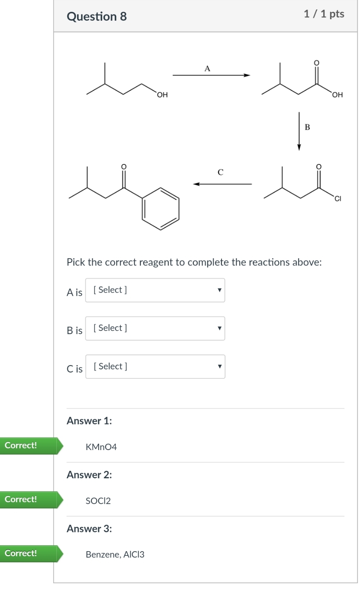Open the "A is" reagent dropdown

point(155,290)
